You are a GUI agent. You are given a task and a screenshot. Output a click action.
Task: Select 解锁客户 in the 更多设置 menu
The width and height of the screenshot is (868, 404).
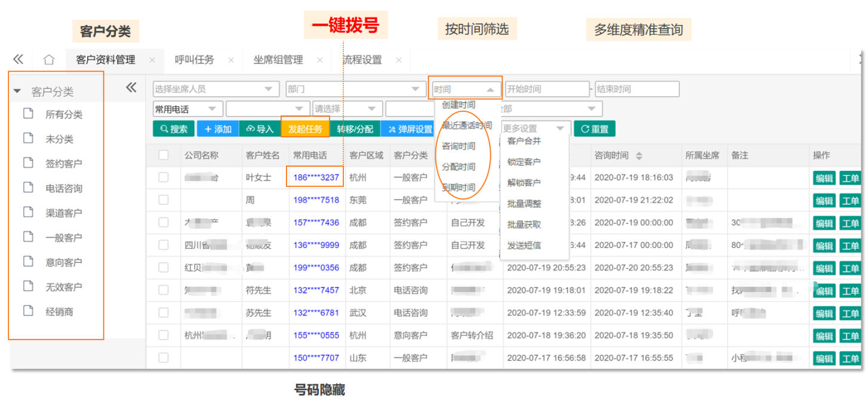coord(524,183)
